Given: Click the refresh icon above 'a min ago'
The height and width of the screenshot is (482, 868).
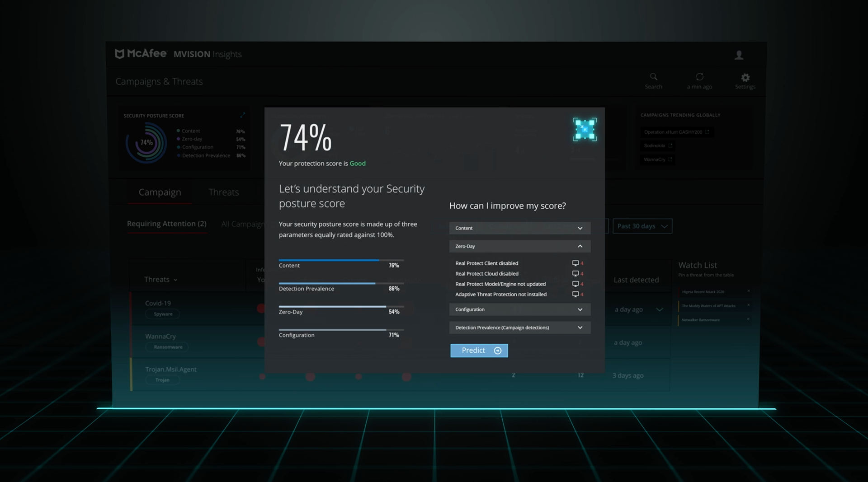Looking at the screenshot, I should [699, 76].
